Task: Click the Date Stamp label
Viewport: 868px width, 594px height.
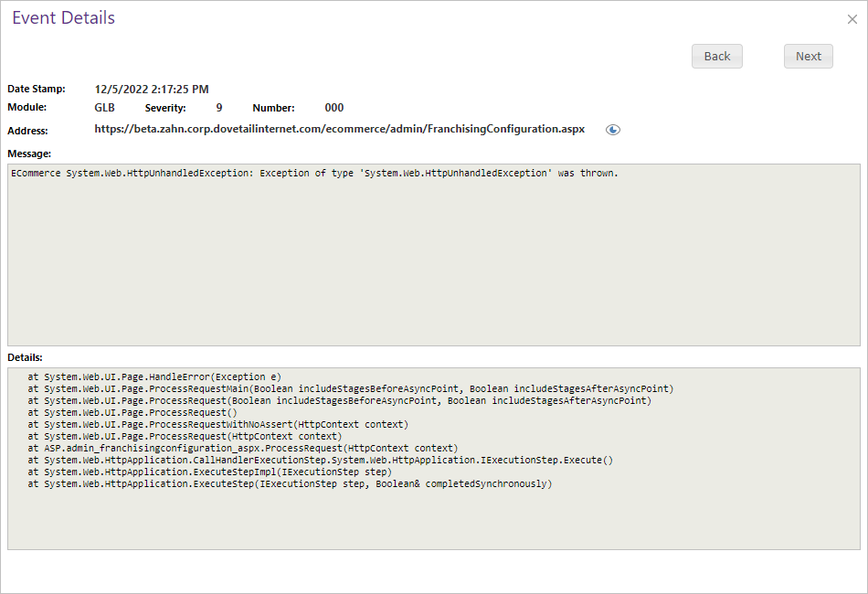Action: [x=37, y=90]
